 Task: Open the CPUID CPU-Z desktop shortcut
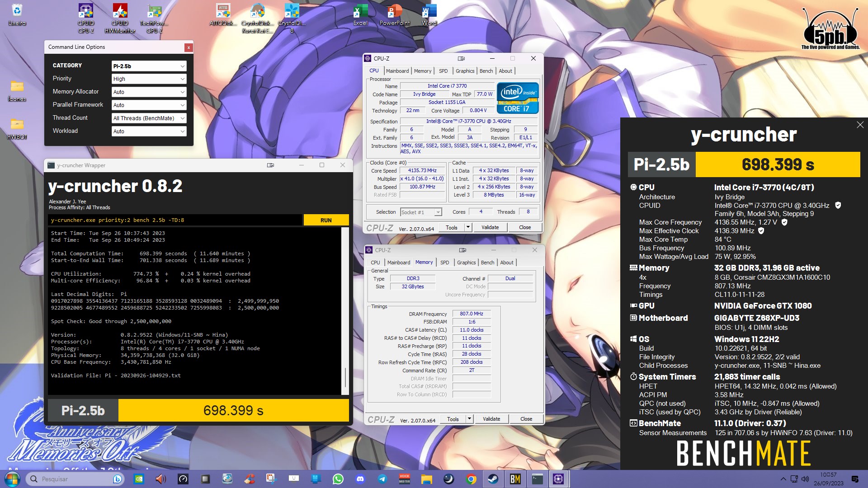[86, 18]
